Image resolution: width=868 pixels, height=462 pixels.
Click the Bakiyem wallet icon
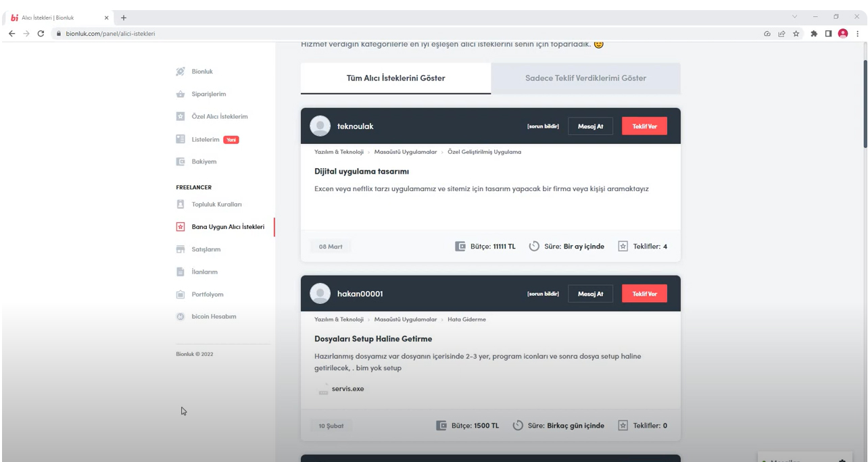pos(180,162)
